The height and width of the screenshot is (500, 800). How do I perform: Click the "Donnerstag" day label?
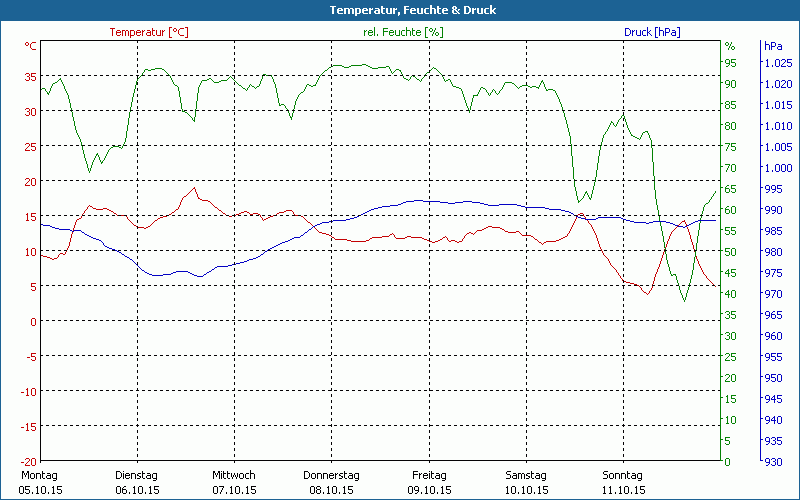click(331, 475)
